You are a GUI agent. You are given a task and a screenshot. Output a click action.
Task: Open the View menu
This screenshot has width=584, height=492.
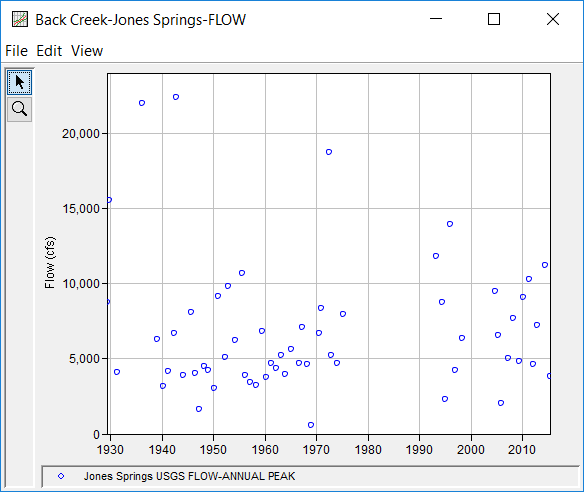(87, 51)
